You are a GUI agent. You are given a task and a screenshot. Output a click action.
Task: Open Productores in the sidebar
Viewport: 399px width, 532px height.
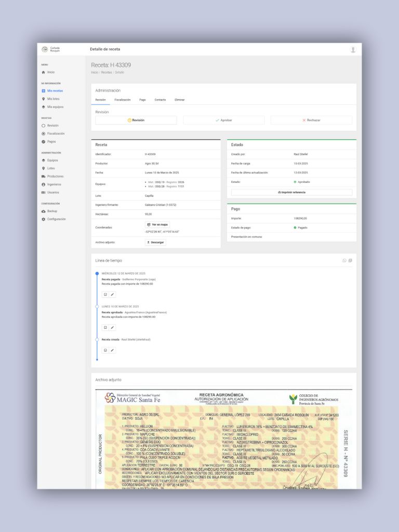click(55, 176)
